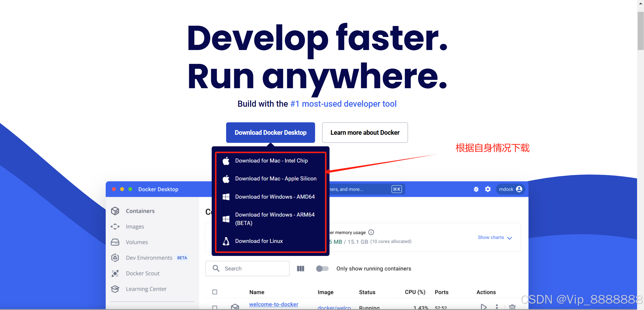
Task: Click the Docker Scout icon
Action: [115, 273]
